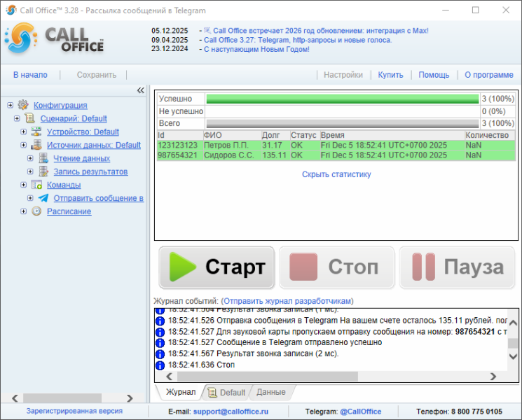This screenshot has height=420, width=522.
Task: Open Call Office 3.27 news link
Action: click(298, 40)
